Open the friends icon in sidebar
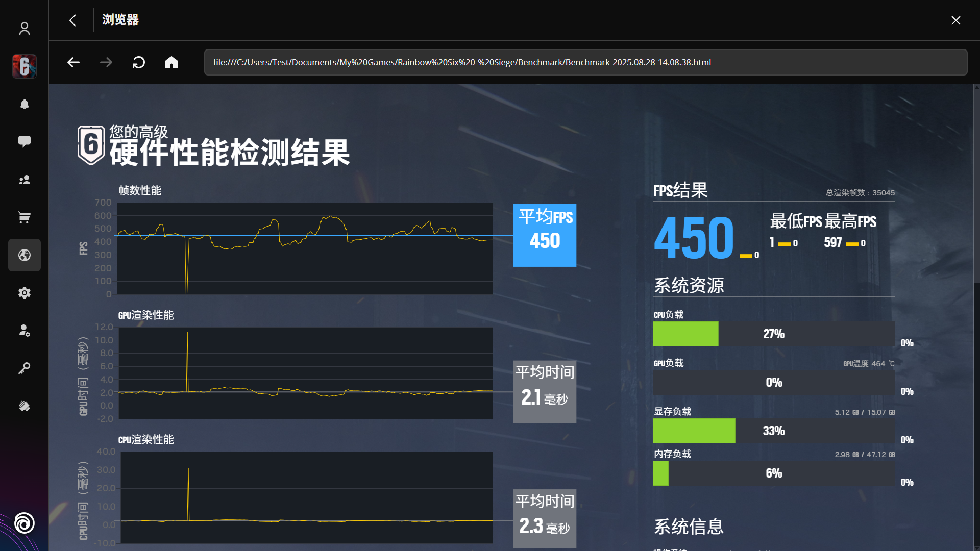980x551 pixels. pos(24,180)
